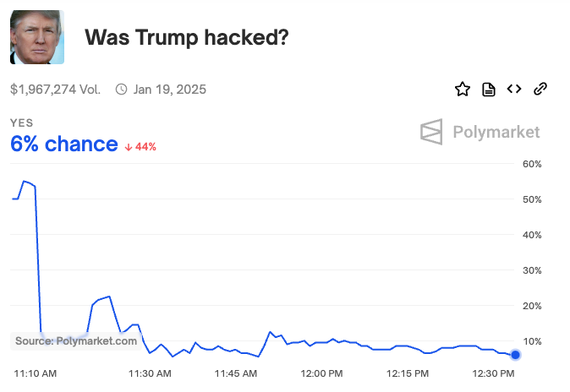Click the Polymarket logo icon
This screenshot has width=570, height=392.
click(432, 132)
